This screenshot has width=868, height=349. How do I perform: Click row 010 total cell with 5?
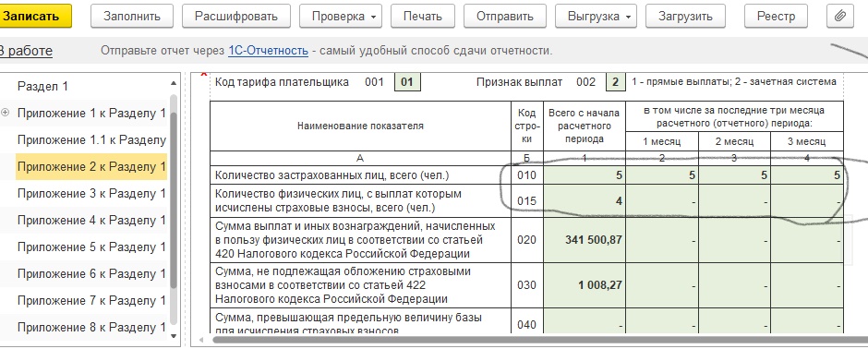coord(585,175)
